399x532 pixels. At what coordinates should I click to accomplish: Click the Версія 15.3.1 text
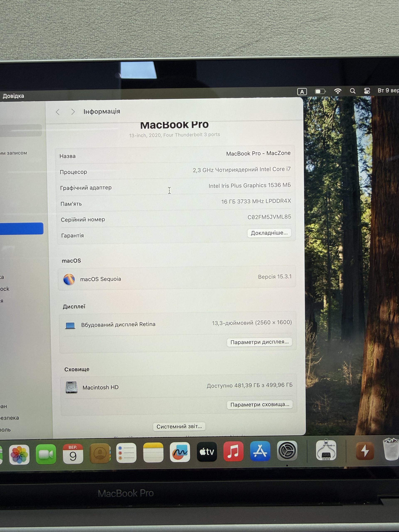pos(275,277)
